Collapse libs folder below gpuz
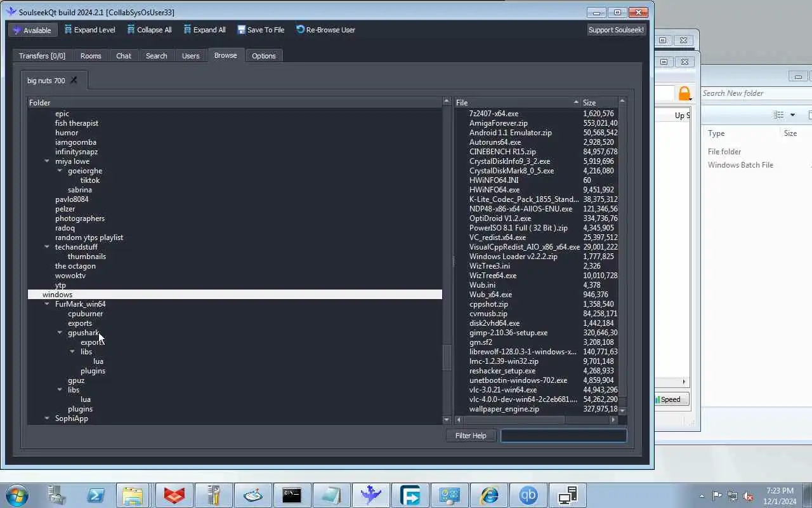 [60, 390]
